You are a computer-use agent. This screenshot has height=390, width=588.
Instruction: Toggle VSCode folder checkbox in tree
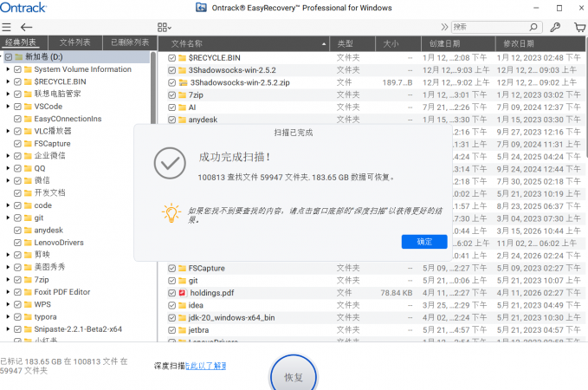(17, 107)
